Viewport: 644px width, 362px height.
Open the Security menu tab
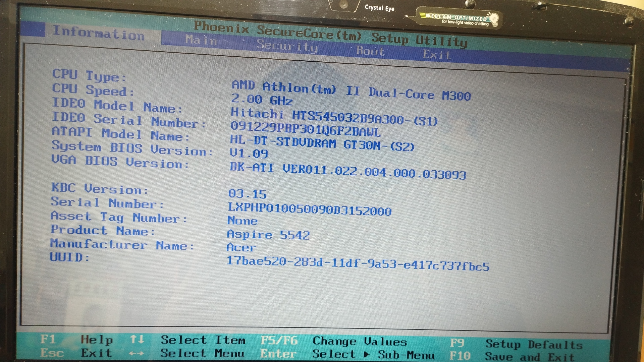(x=287, y=46)
